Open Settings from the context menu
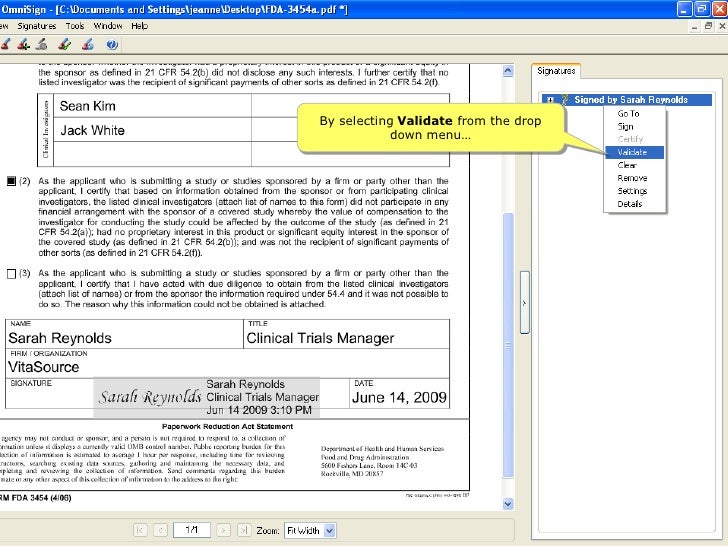This screenshot has width=728, height=546. tap(635, 191)
